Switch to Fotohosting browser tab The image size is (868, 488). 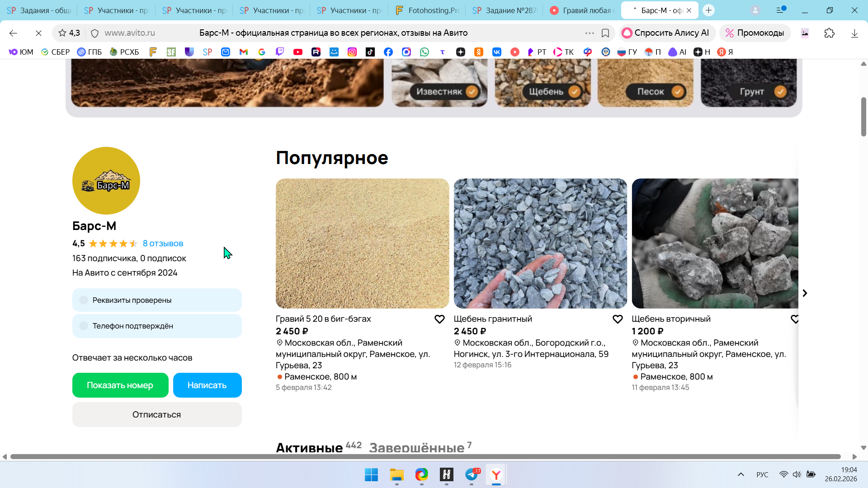[x=427, y=10]
